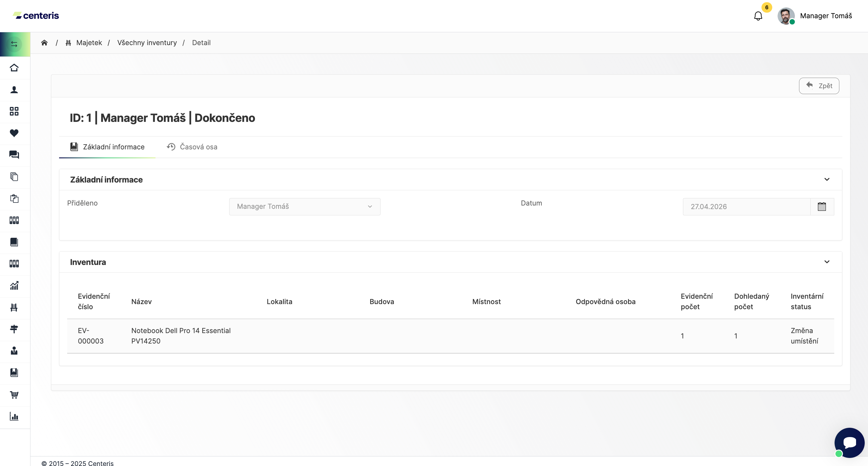Click the page title ID: 1 | Manager Tomáš | Dokončeno

click(x=162, y=118)
